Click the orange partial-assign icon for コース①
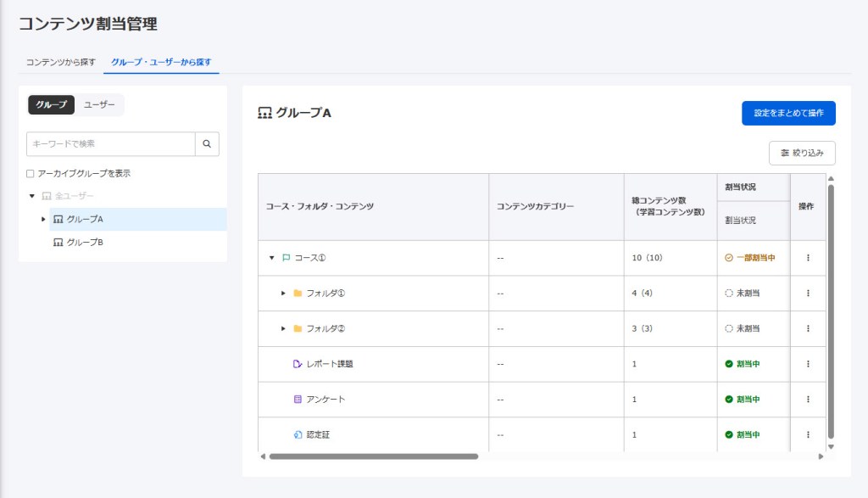868x498 pixels. [728, 258]
